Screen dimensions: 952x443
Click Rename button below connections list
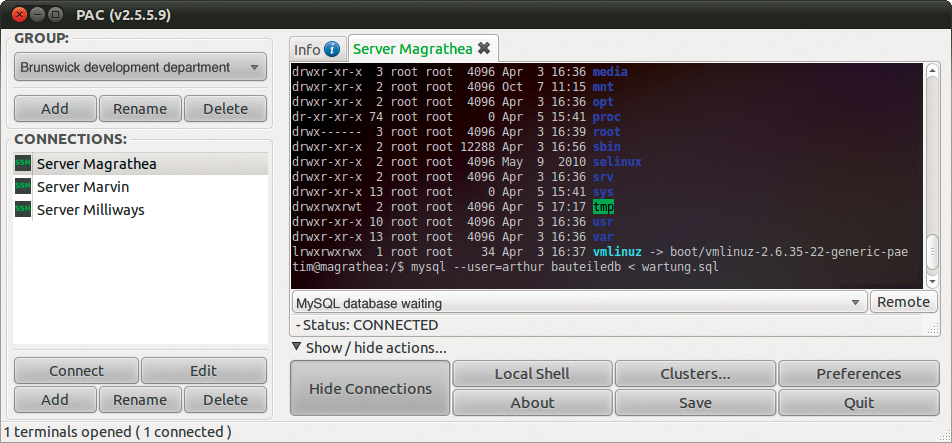[x=140, y=400]
